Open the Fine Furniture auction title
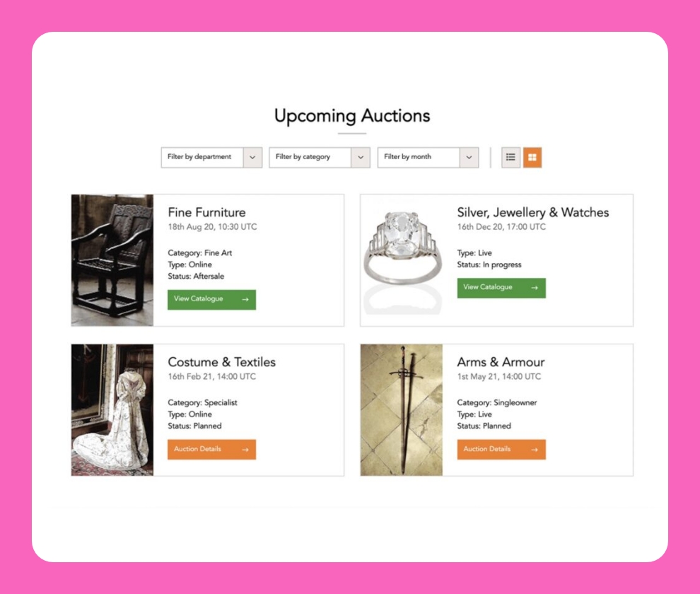 click(x=206, y=213)
